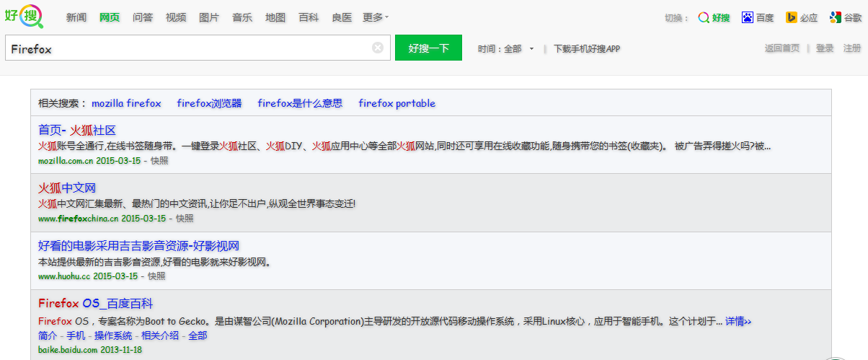Switch to the 谷歌 Google icon
Viewport: 868px width, 360px height.
[x=835, y=17]
